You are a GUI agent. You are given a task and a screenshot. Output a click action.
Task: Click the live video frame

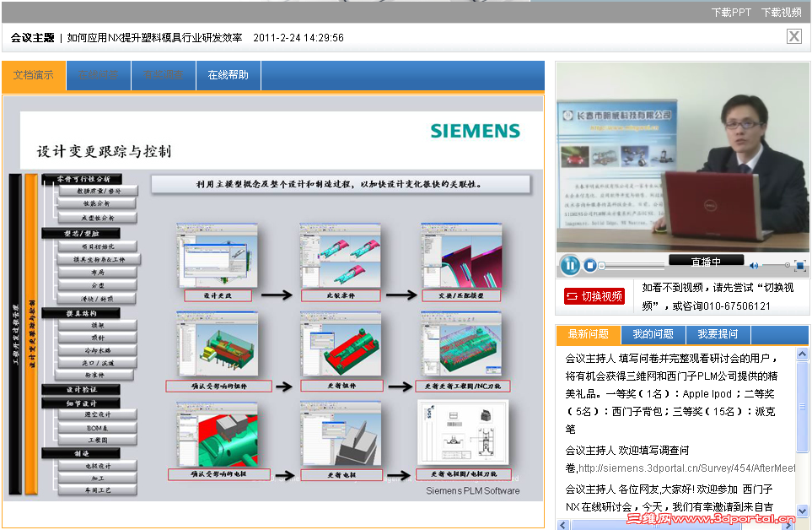click(682, 158)
